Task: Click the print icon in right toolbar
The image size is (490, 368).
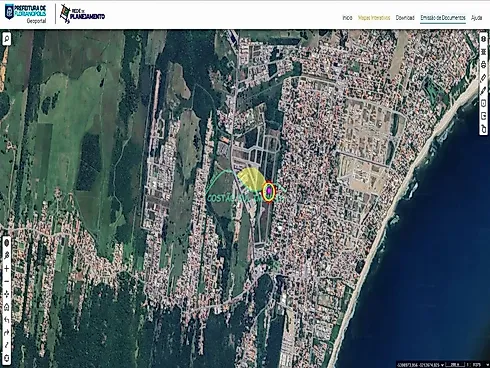Action: coord(483,65)
